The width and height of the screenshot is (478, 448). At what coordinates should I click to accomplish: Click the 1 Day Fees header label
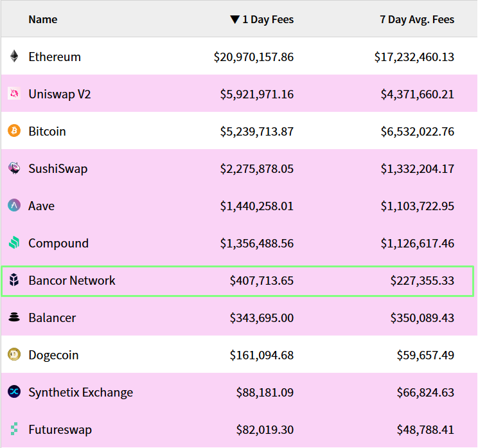(x=268, y=19)
